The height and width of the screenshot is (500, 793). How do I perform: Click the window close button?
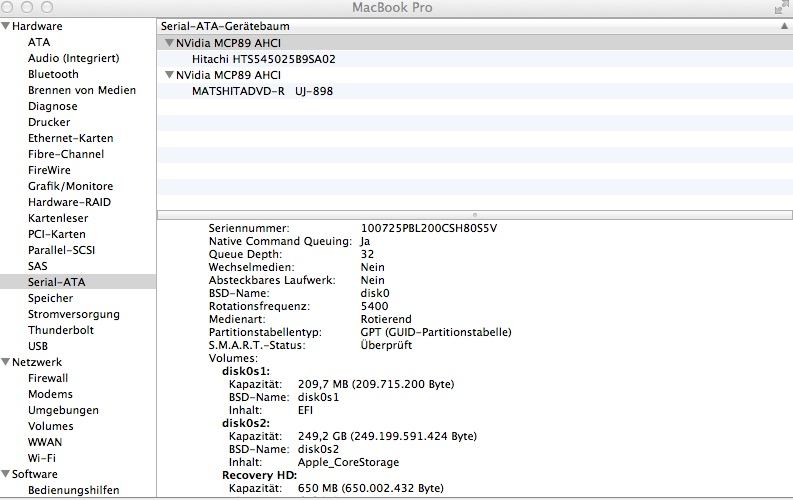[x=7, y=7]
